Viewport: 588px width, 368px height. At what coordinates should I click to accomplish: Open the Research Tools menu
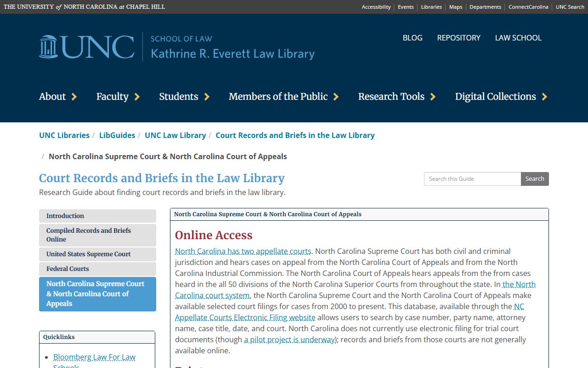(x=391, y=97)
